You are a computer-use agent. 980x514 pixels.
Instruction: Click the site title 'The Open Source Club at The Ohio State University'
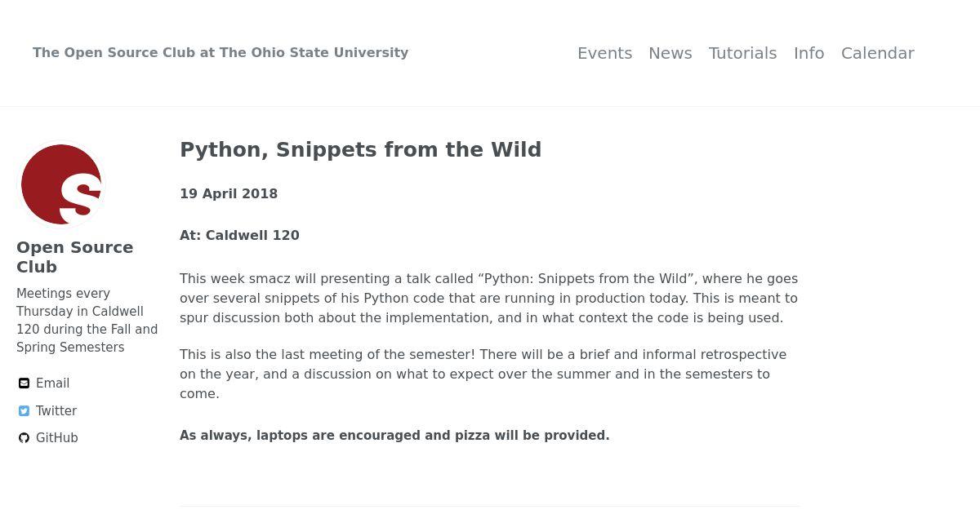tap(220, 52)
